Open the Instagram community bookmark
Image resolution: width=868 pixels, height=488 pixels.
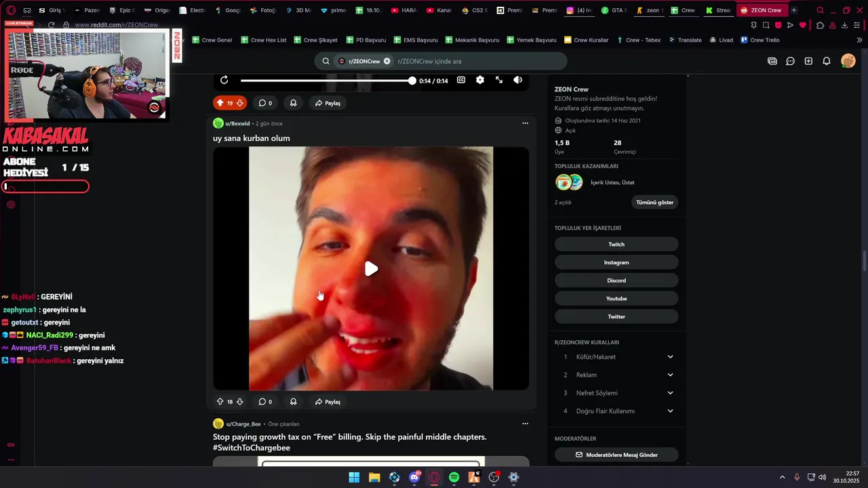616,262
